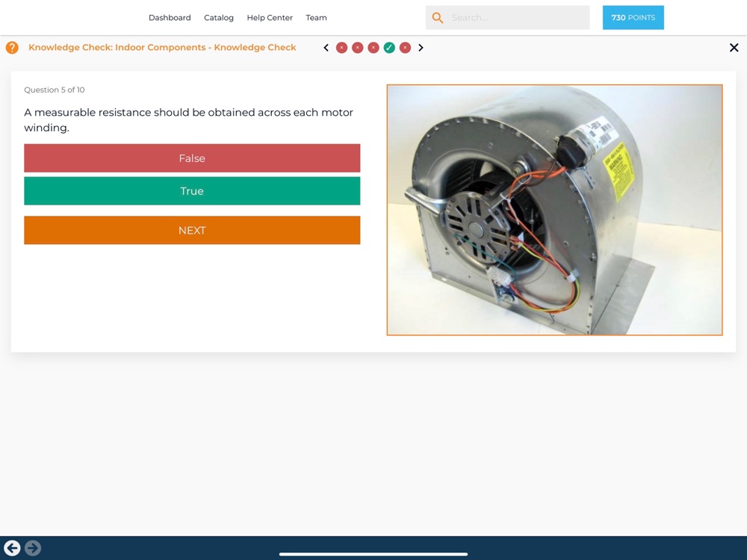Screen dimensions: 747x560
Task: Choose the True answer
Action: [192, 191]
